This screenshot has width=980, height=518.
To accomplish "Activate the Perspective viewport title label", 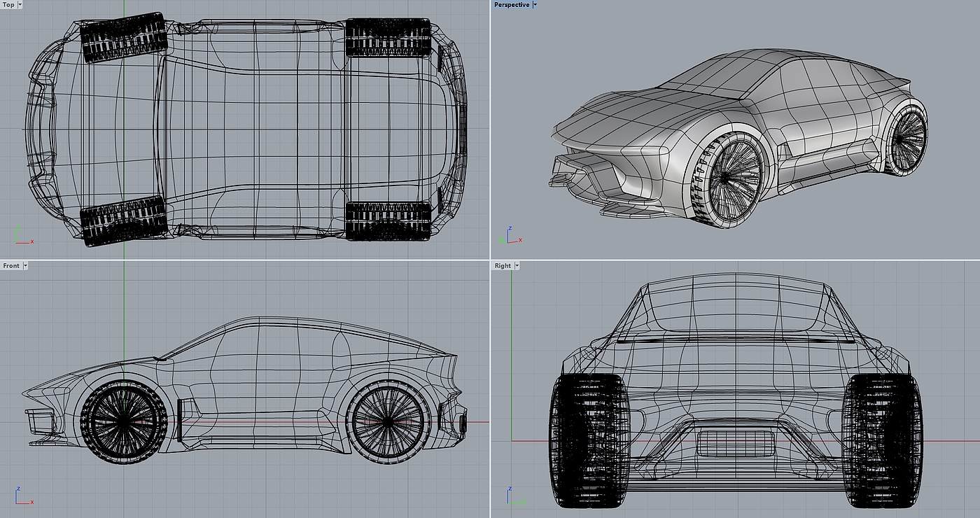I will 512,5.
